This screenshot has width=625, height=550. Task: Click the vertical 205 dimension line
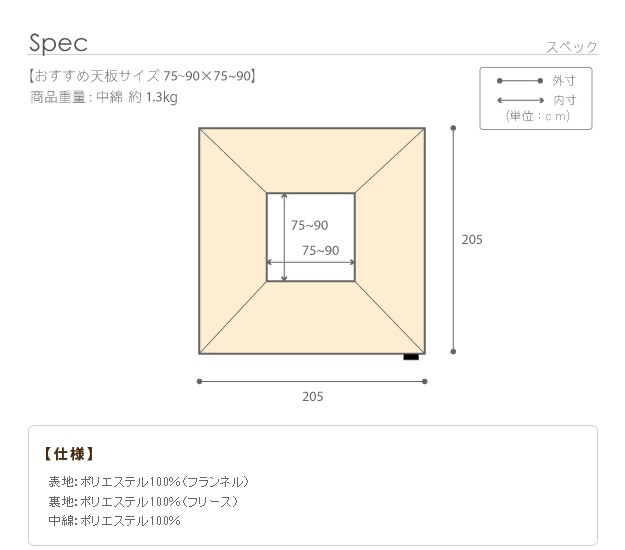point(454,240)
